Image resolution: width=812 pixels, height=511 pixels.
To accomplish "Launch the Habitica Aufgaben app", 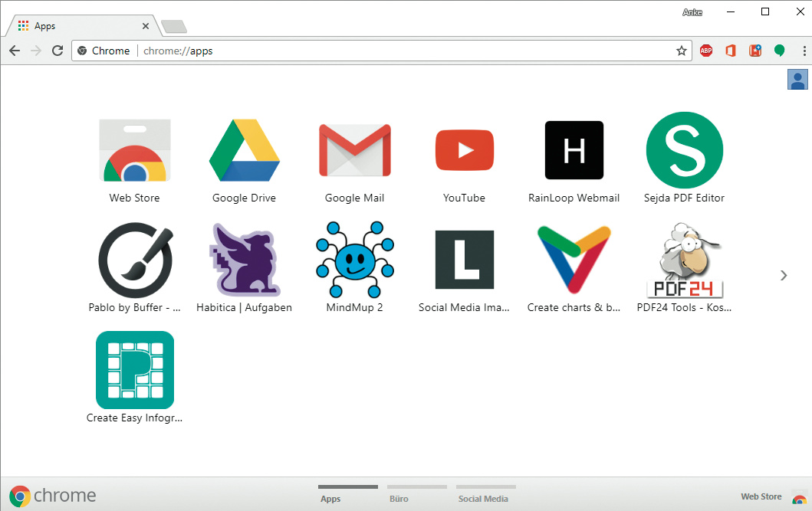I will (x=244, y=260).
